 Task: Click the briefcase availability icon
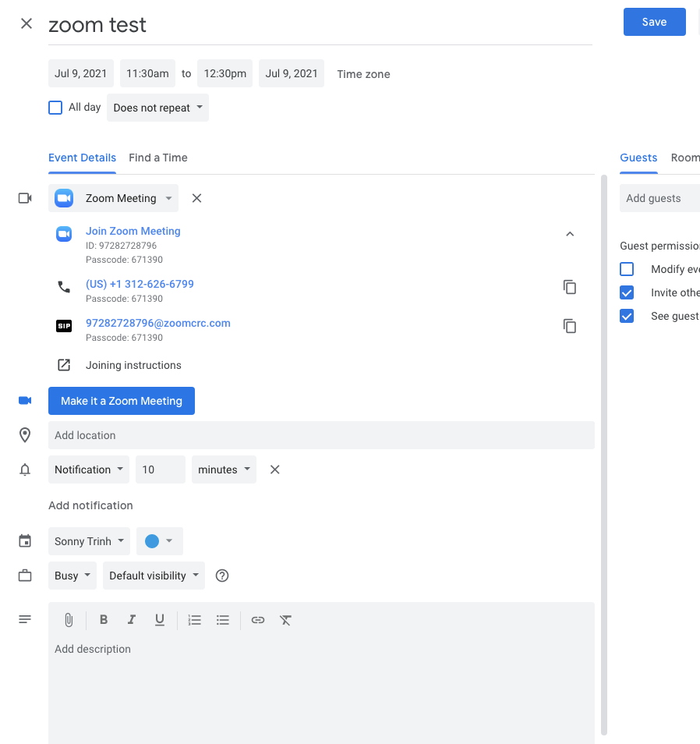pyautogui.click(x=25, y=576)
